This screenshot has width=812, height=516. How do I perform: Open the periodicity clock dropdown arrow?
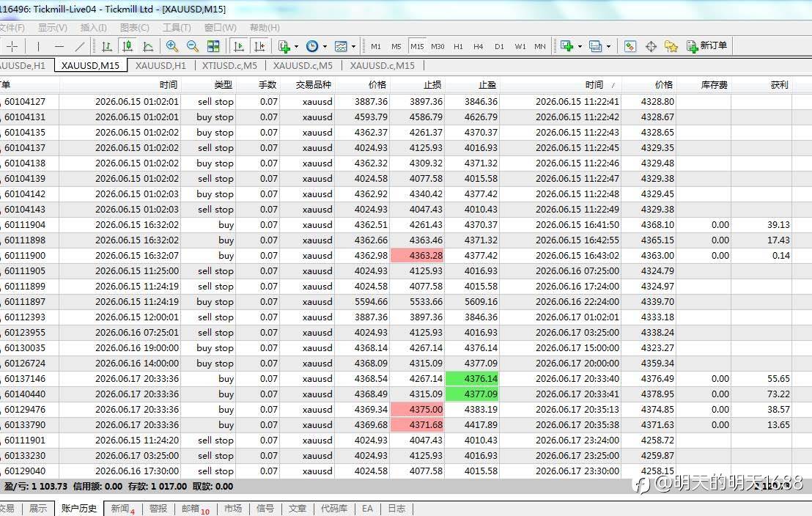click(x=325, y=46)
